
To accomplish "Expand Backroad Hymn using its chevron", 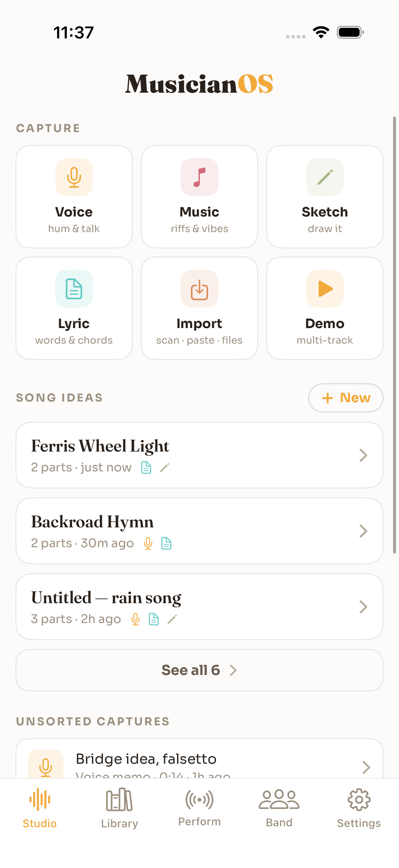I will click(363, 531).
